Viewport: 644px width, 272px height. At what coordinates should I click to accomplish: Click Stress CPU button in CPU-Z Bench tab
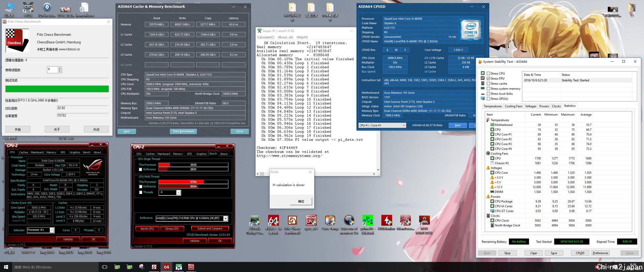tap(172, 229)
